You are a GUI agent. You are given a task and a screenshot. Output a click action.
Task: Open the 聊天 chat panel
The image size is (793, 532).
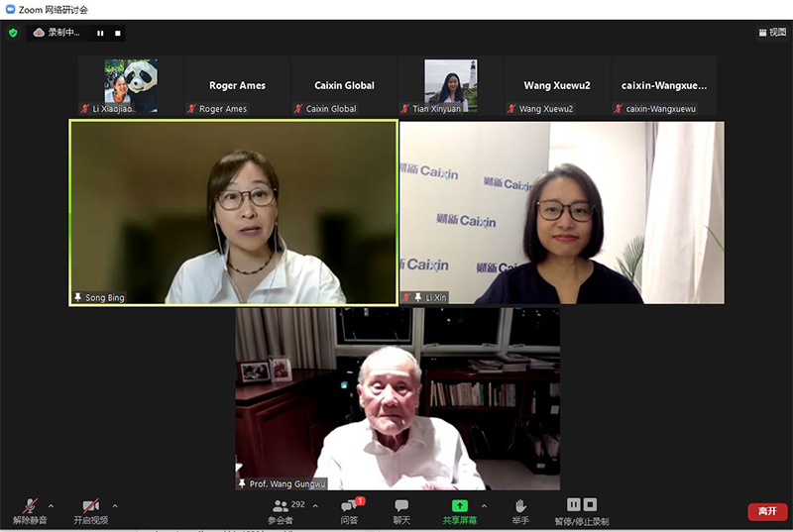tap(401, 511)
